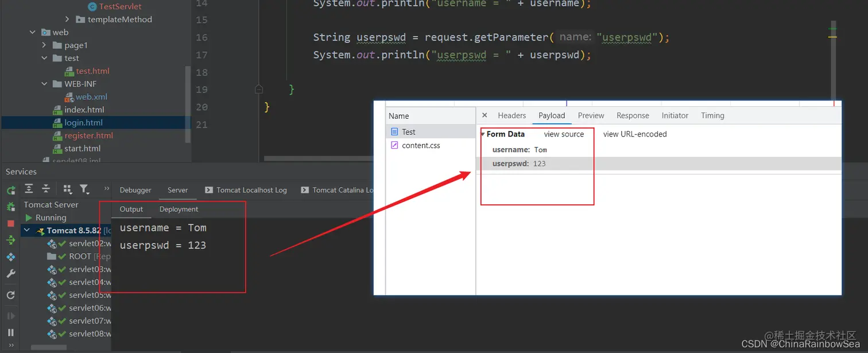Expand the templateMethod folder
The height and width of the screenshot is (353, 868).
[68, 20]
